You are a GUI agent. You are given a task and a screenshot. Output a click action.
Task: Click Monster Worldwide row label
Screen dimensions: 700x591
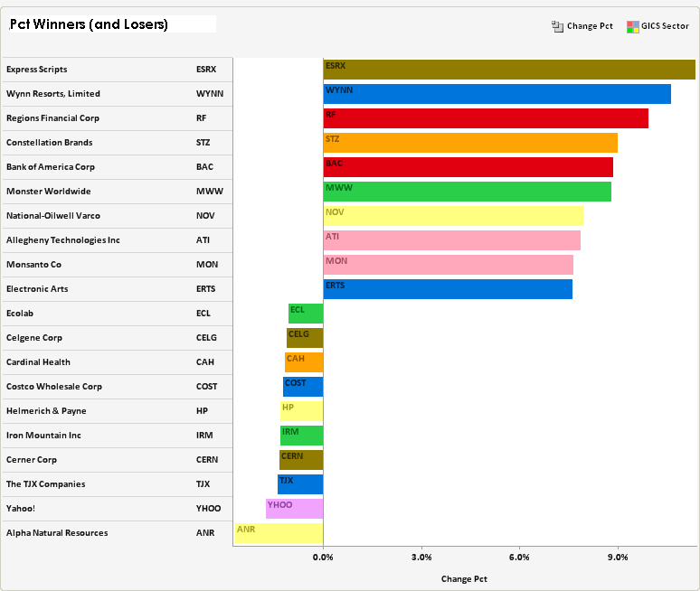[48, 192]
